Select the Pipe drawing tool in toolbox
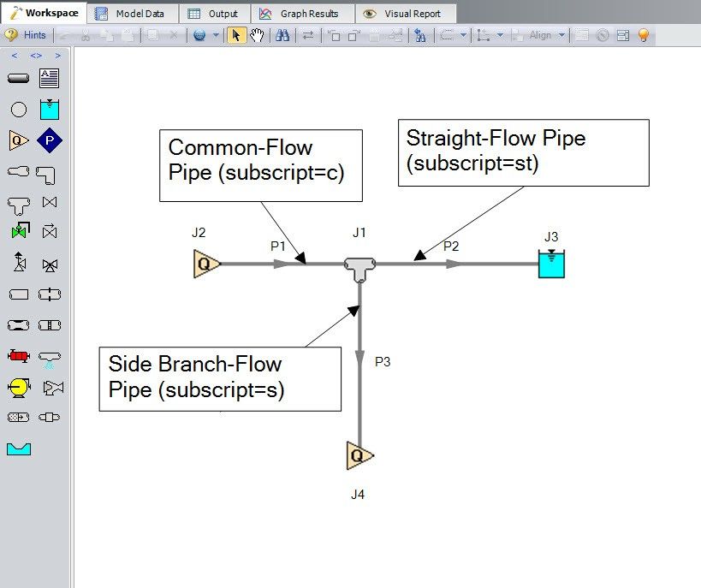The image size is (701, 588). (19, 79)
